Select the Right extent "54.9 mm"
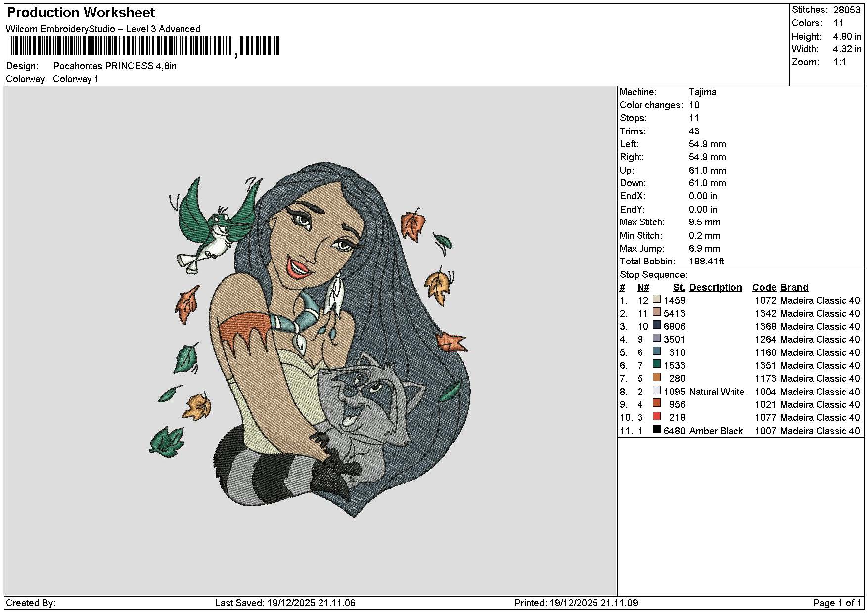Screen dimensions: 868x613 tap(707, 157)
